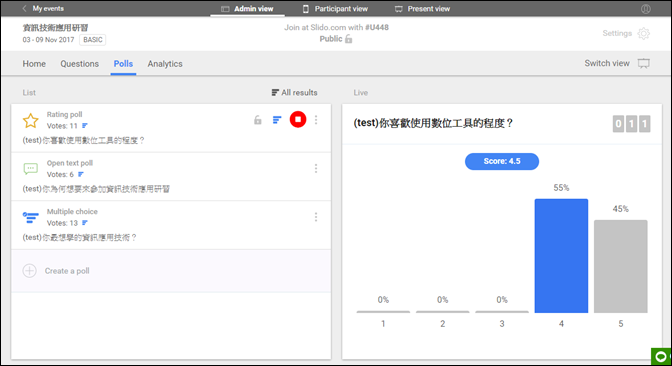The width and height of the screenshot is (672, 366).
Task: Click the Public unlock padlock icon
Action: click(348, 39)
